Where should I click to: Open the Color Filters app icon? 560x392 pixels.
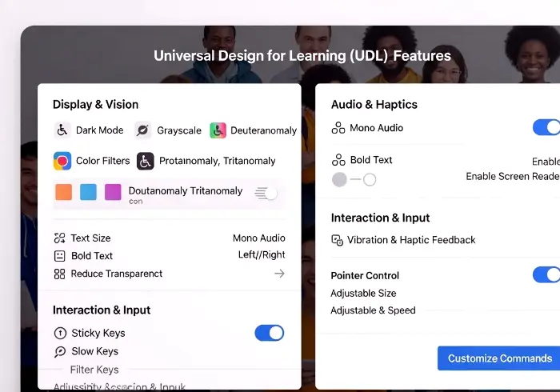pos(62,161)
